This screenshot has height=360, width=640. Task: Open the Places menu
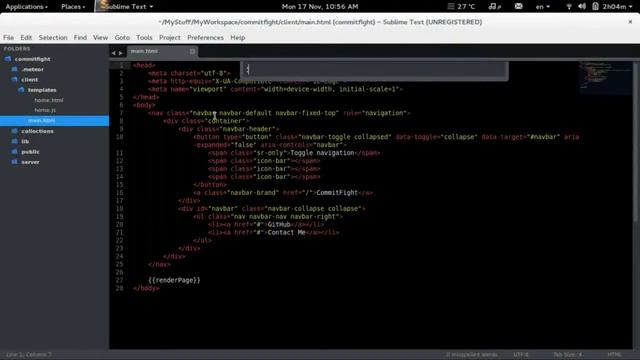point(73,7)
